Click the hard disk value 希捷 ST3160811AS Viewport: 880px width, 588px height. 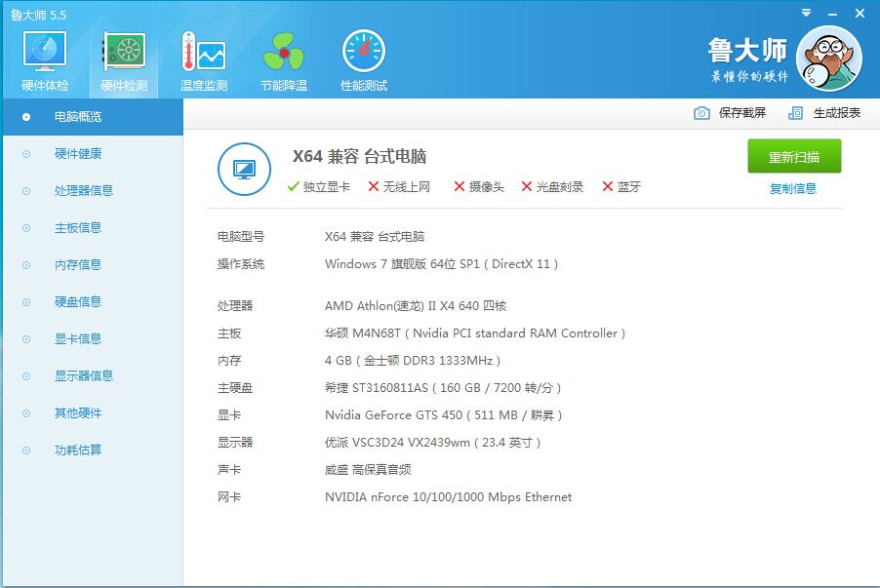(443, 388)
